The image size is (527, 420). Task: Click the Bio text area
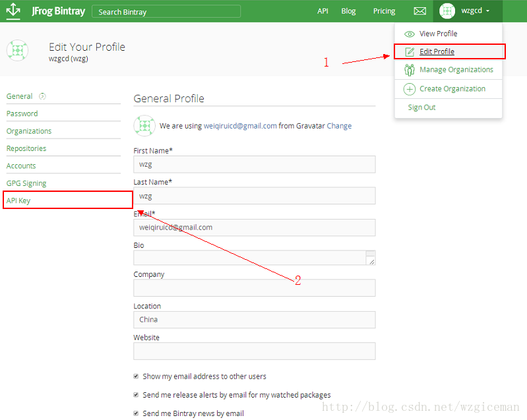255,258
